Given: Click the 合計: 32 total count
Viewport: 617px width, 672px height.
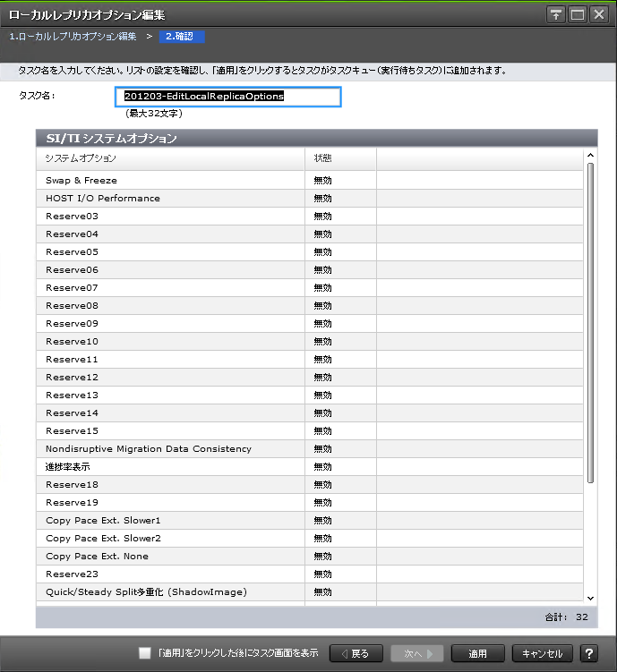Looking at the screenshot, I should [x=567, y=617].
